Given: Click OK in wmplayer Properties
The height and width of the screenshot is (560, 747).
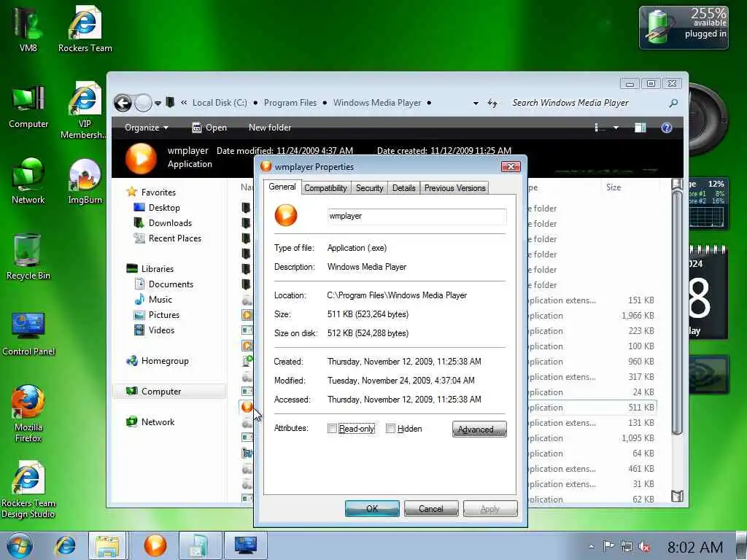Looking at the screenshot, I should coord(372,508).
